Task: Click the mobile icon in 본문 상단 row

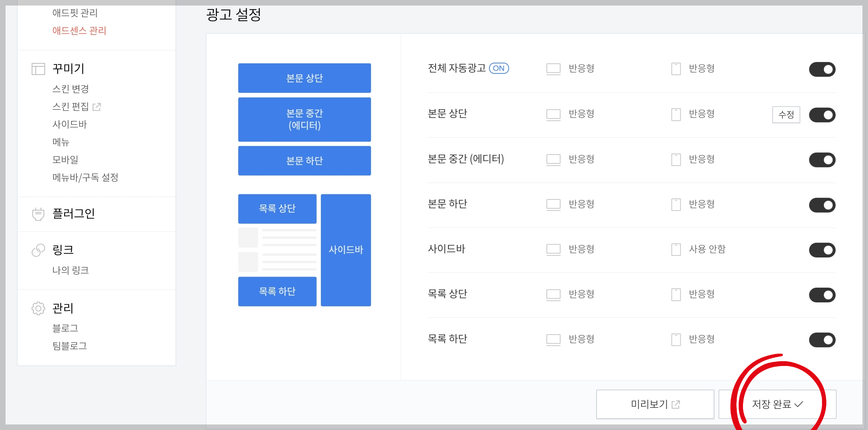Action: click(x=676, y=115)
